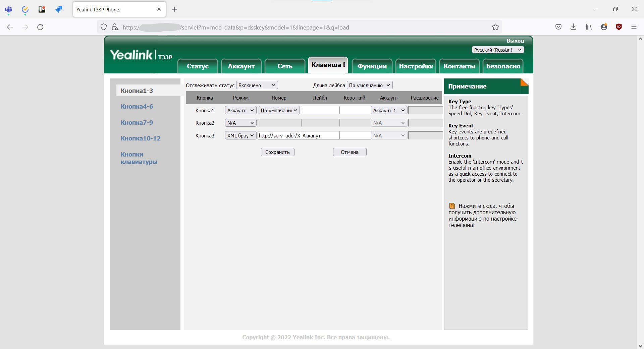644x349 pixels.
Task: Open the Microsoft Teams pinned tab
Action: pos(8,9)
